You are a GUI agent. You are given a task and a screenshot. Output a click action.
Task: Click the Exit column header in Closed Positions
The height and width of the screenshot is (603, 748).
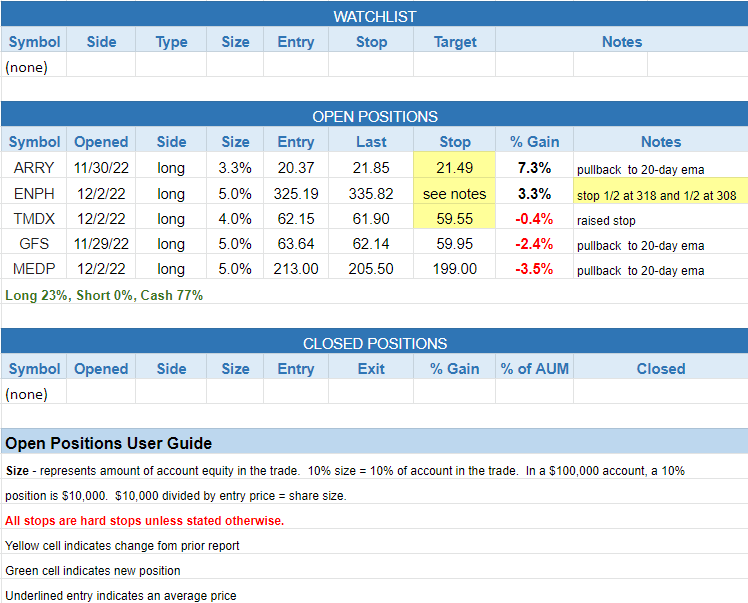coord(371,368)
